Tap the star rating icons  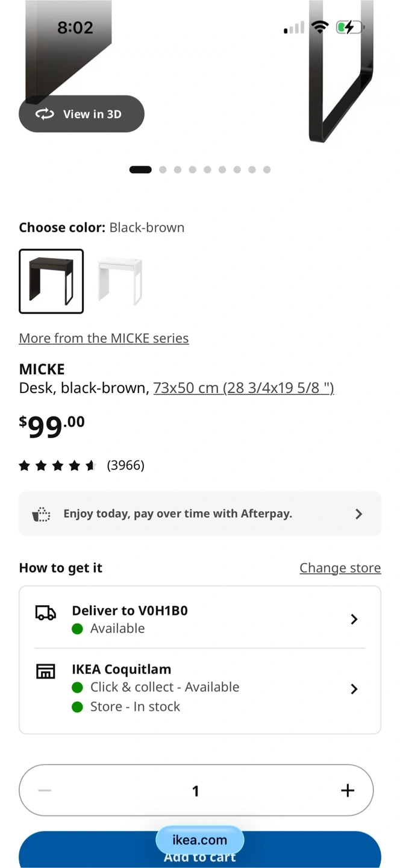click(57, 465)
